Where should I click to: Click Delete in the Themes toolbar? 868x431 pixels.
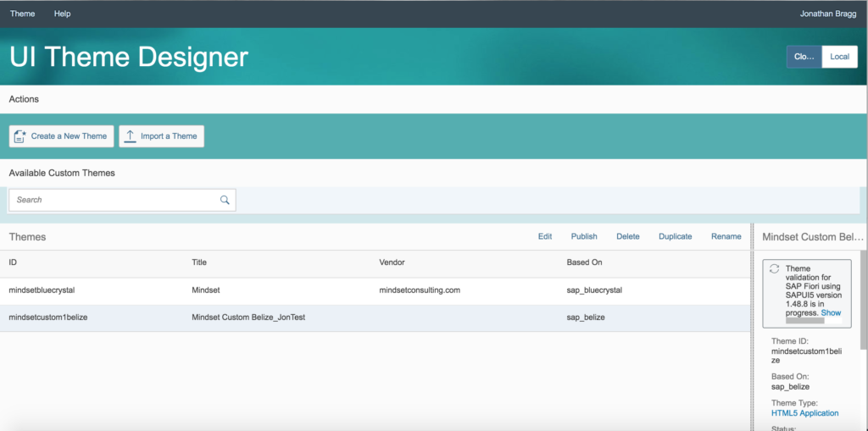tap(628, 236)
